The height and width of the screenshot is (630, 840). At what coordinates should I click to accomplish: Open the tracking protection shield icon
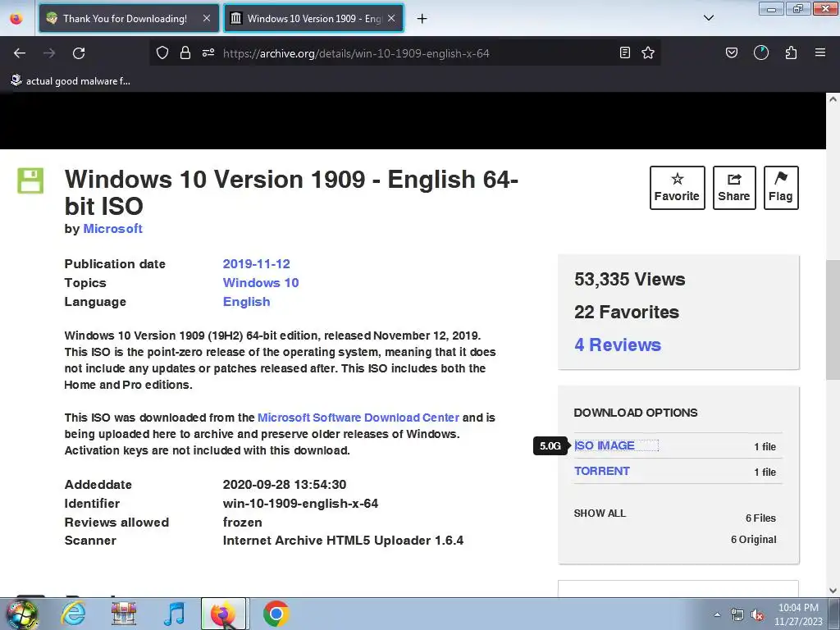click(x=162, y=52)
